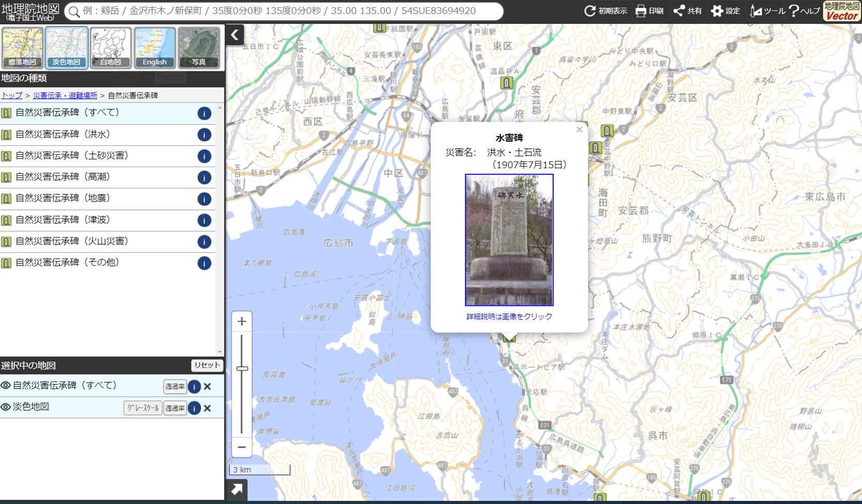Viewport: 862px width, 504px height.
Task: Toggle グレースケール for 淡色地図
Action: coord(143,408)
